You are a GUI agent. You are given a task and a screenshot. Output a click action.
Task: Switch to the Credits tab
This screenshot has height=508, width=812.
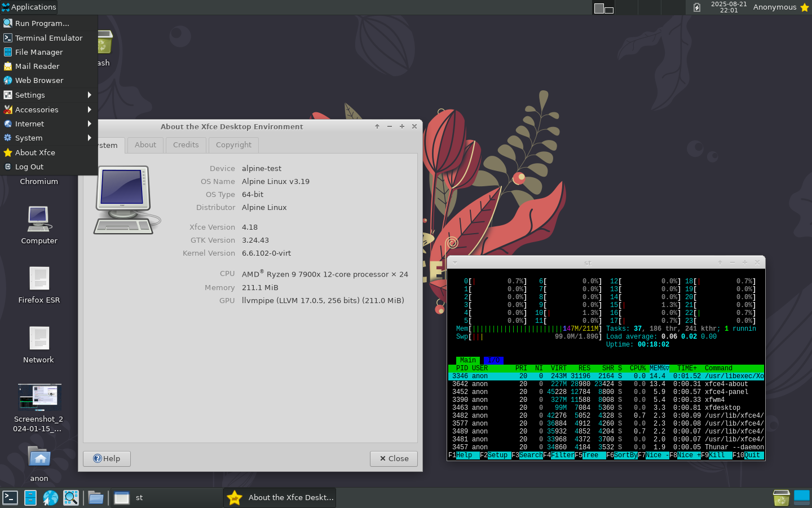click(186, 145)
